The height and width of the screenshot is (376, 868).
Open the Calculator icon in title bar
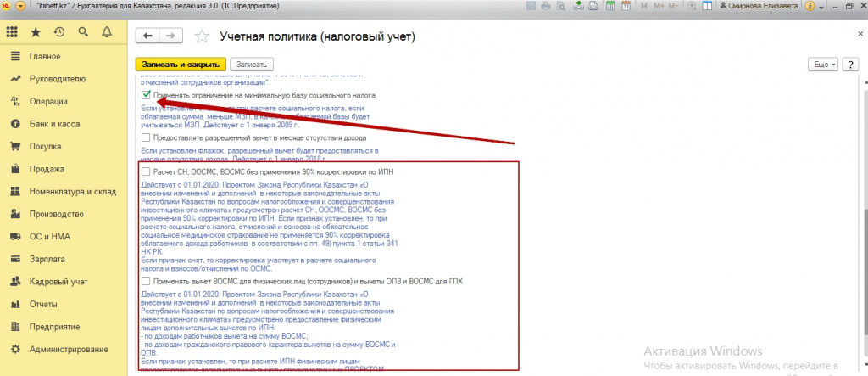tap(610, 6)
